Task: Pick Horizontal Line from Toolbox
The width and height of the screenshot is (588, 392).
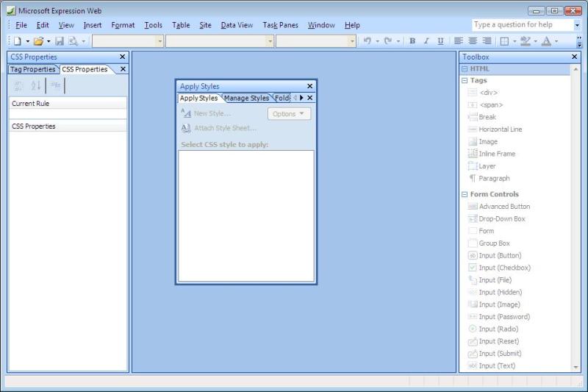Action: 501,129
